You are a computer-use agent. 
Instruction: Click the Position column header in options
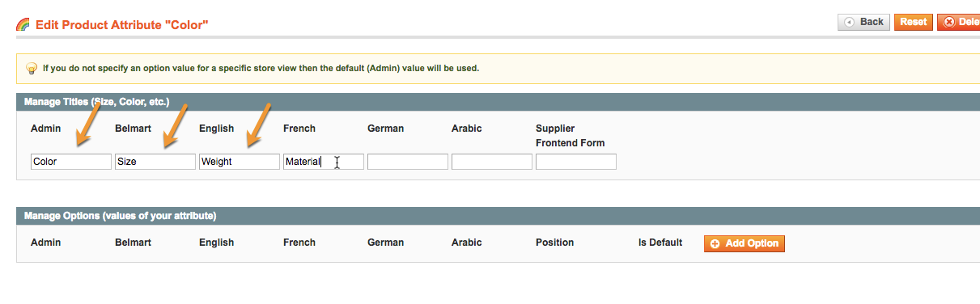[x=554, y=243]
